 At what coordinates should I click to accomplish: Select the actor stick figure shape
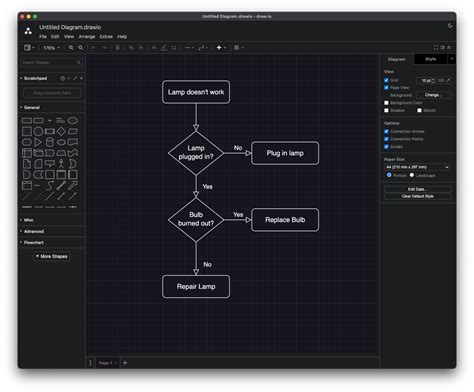(61, 164)
